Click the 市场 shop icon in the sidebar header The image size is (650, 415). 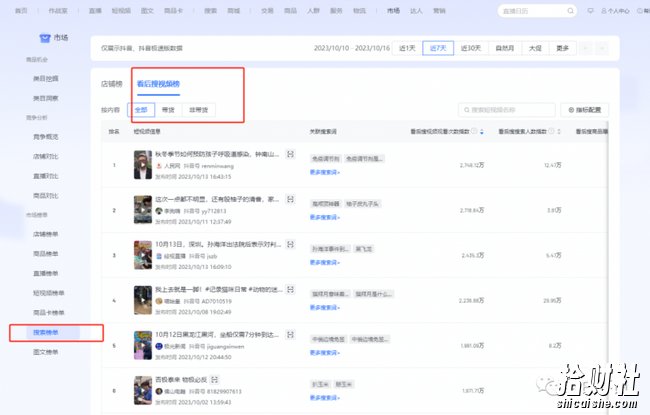coord(45,38)
